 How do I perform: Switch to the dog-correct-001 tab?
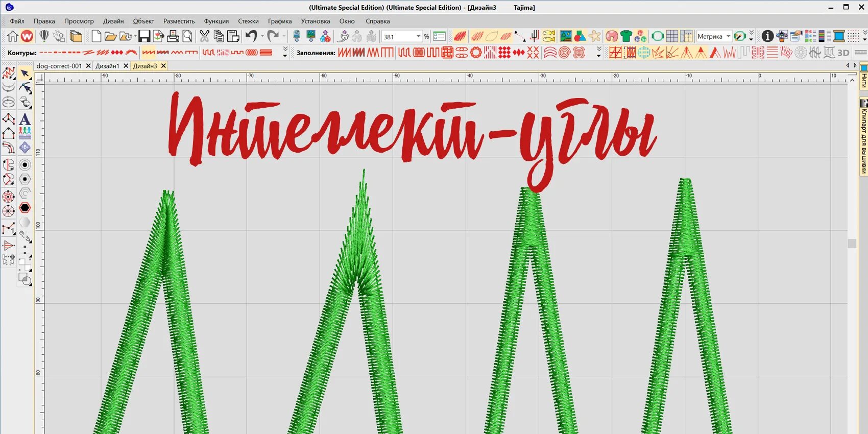59,66
